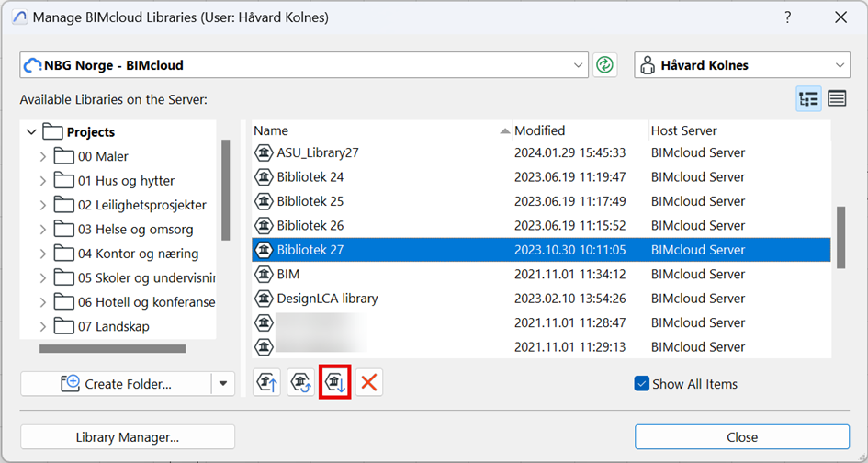Click the Create Folder button

tap(117, 383)
